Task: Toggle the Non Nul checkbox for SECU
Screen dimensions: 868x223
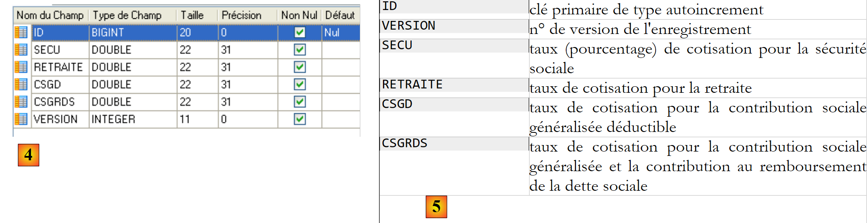Action: click(300, 50)
